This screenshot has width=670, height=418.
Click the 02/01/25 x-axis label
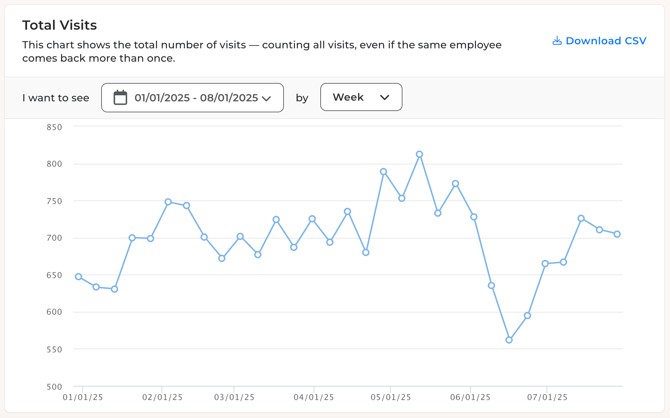[x=162, y=397]
